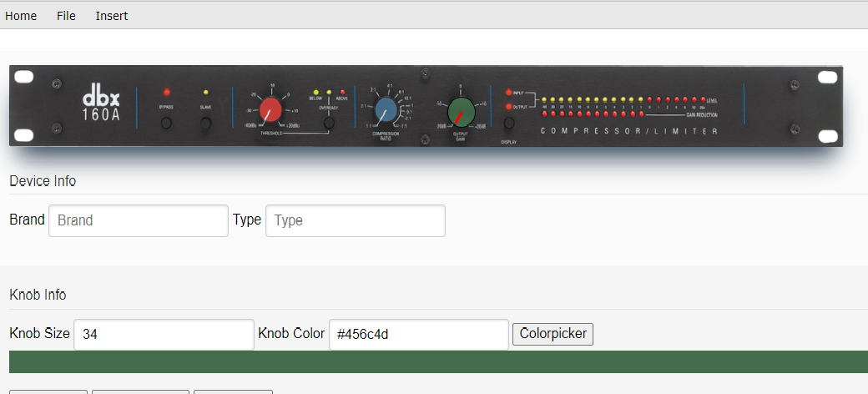The width and height of the screenshot is (868, 394).
Task: Click the red Input LED on device
Action: pos(509,93)
